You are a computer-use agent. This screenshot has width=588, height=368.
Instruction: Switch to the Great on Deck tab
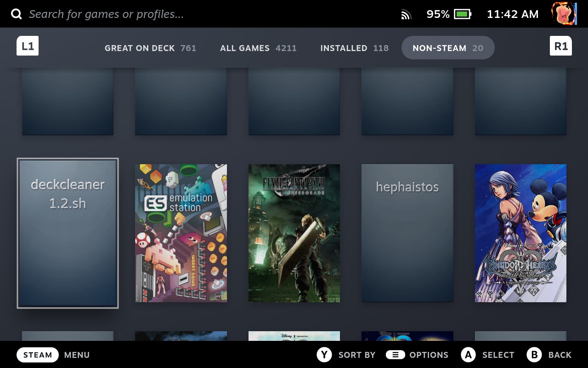tap(150, 48)
